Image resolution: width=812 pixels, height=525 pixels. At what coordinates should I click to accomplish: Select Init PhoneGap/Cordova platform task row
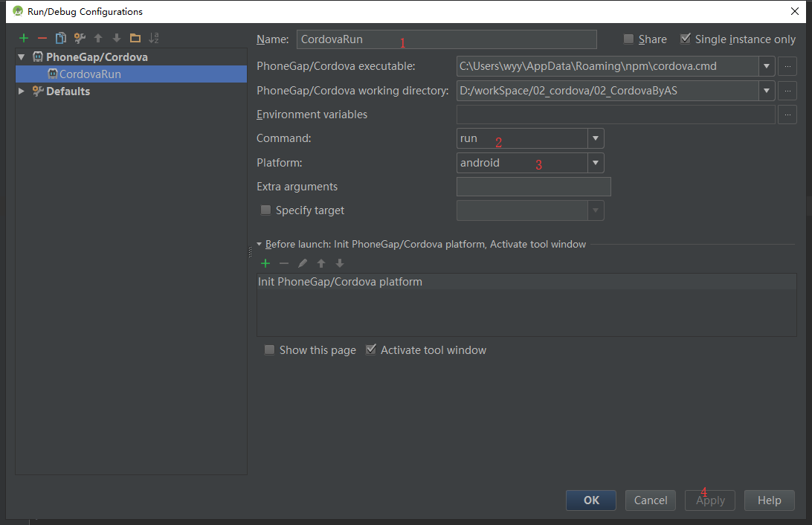[x=526, y=282]
